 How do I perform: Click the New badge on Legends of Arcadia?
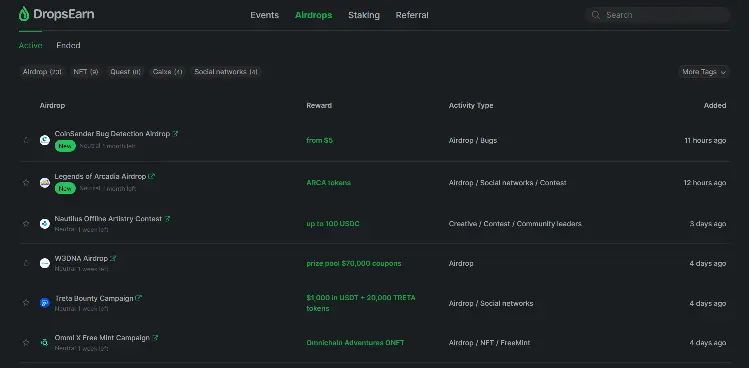[x=65, y=188]
